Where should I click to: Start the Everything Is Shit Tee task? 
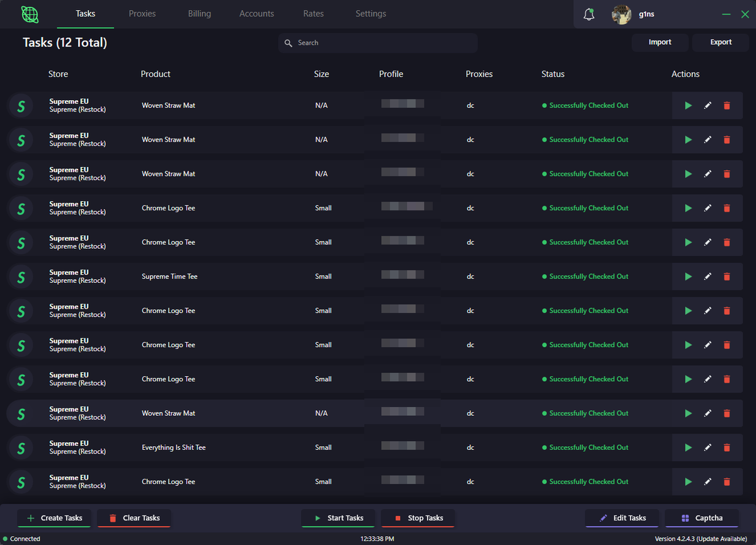click(x=688, y=447)
